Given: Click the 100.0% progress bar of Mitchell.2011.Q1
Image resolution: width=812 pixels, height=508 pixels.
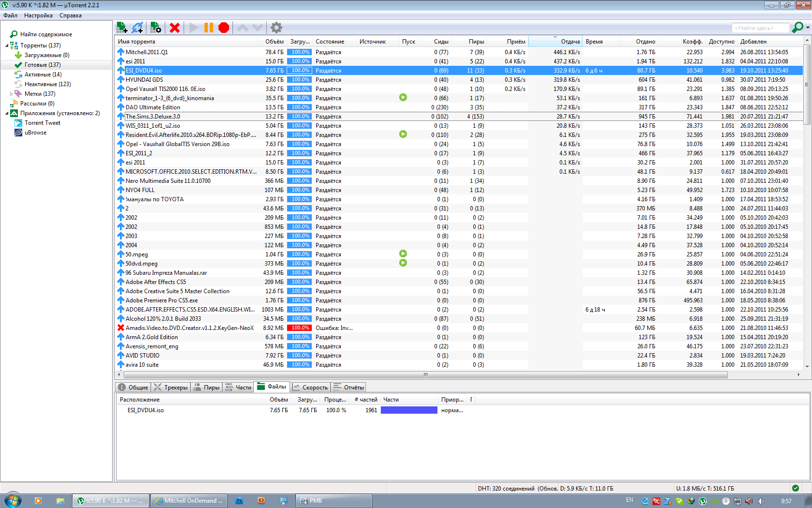Looking at the screenshot, I should tap(300, 52).
